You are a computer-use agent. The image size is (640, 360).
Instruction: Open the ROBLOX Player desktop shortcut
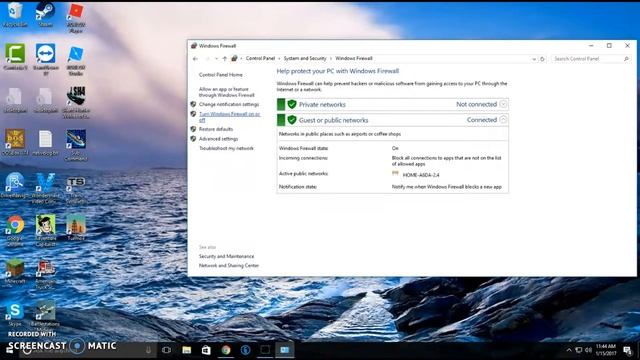[x=76, y=17]
